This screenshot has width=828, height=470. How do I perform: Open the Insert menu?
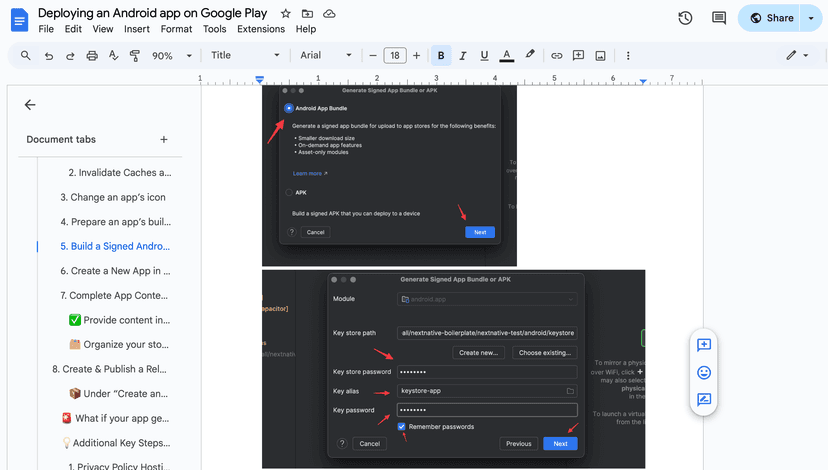tap(137, 29)
